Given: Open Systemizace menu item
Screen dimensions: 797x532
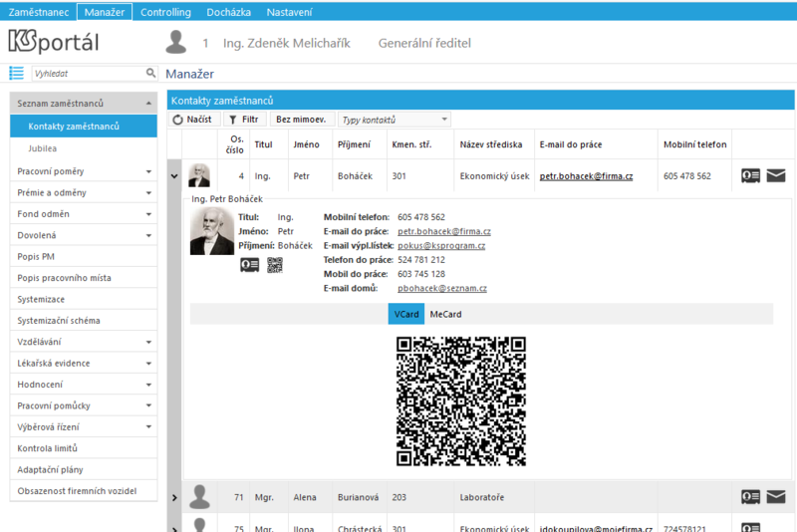Looking at the screenshot, I should pos(84,299).
